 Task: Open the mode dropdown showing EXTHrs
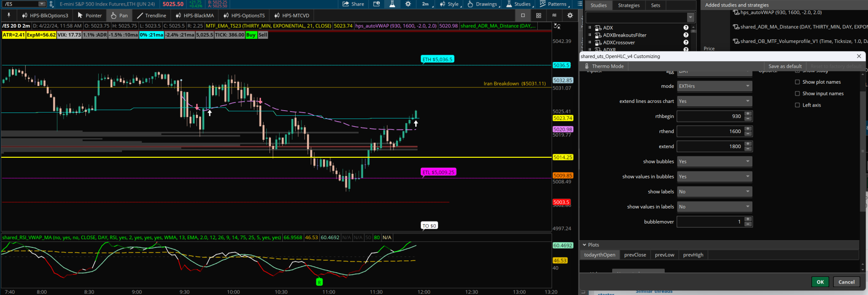click(x=714, y=86)
